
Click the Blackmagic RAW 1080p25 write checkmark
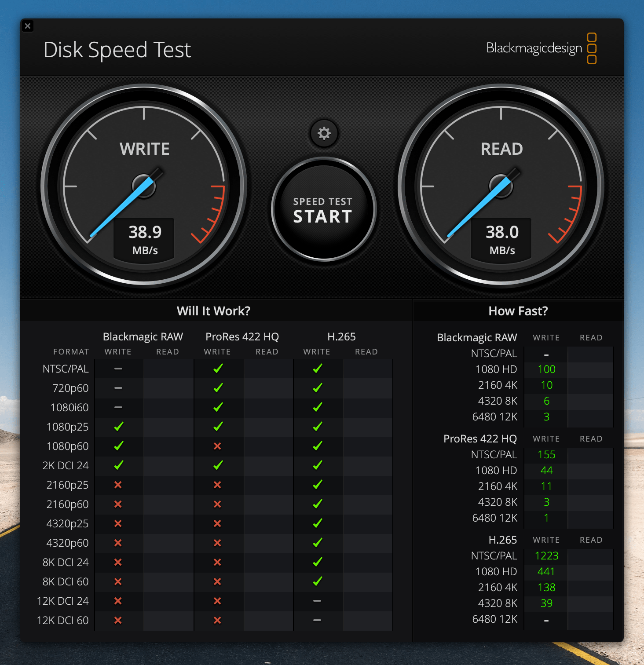(118, 427)
